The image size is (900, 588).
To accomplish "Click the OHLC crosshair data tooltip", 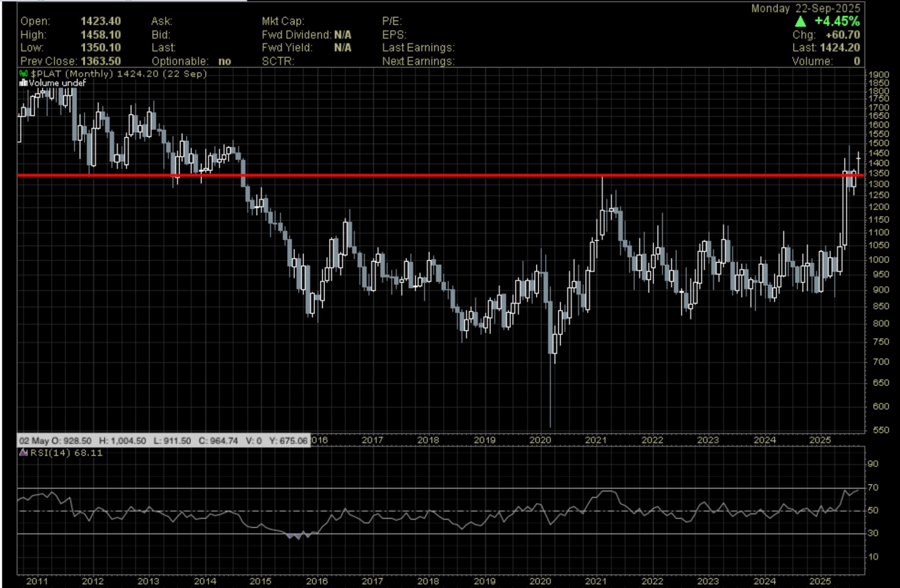I will click(x=164, y=441).
